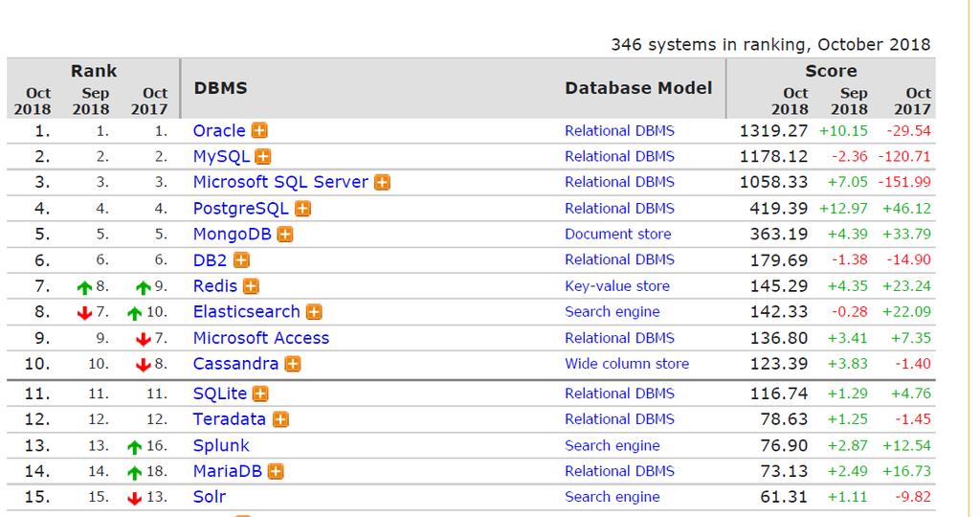Click Splunk's score 76.90
Viewport: 980px width, 517px height.
[x=784, y=445]
